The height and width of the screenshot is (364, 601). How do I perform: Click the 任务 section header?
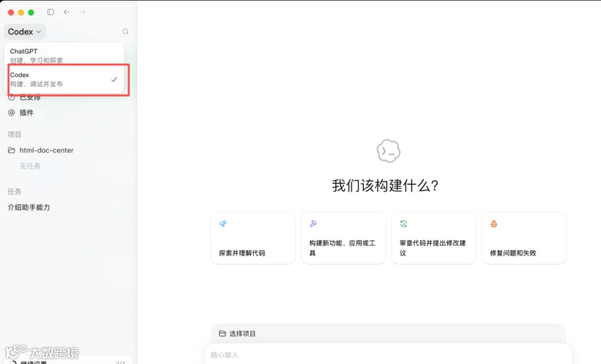(15, 192)
